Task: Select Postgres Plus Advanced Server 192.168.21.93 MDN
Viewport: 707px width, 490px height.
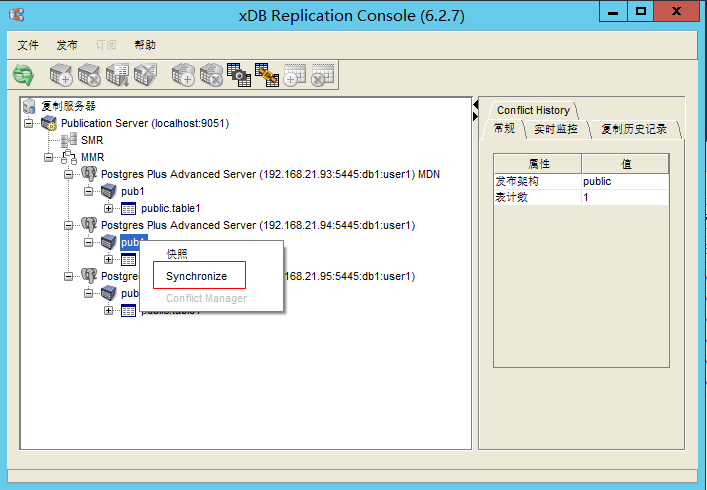Action: pyautogui.click(x=270, y=174)
